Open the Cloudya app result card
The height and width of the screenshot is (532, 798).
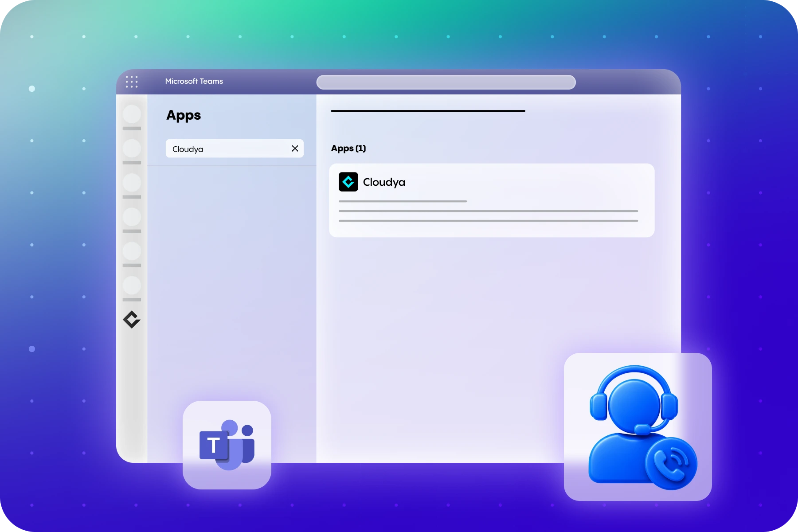(492, 200)
